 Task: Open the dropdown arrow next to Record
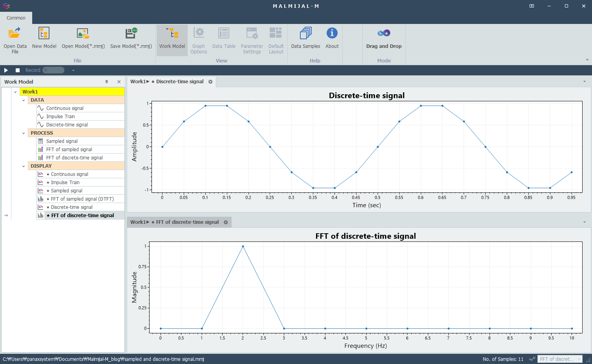(73, 70)
